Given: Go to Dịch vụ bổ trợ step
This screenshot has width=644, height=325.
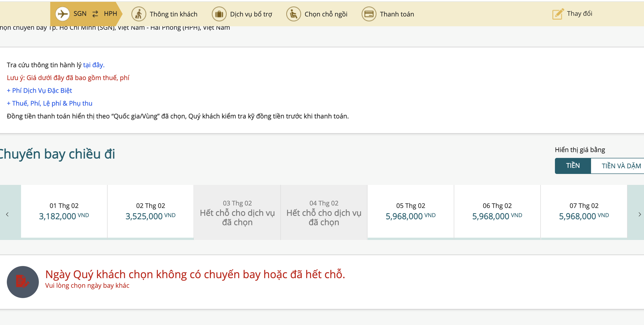Looking at the screenshot, I should coord(251,14).
